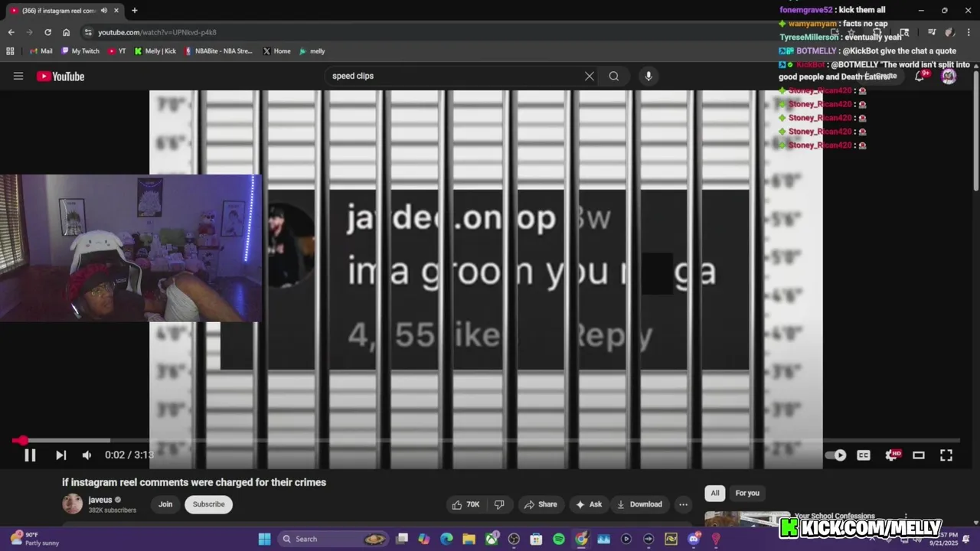Open the Melly | Kick bookmark
This screenshot has height=551, width=980.
[155, 51]
